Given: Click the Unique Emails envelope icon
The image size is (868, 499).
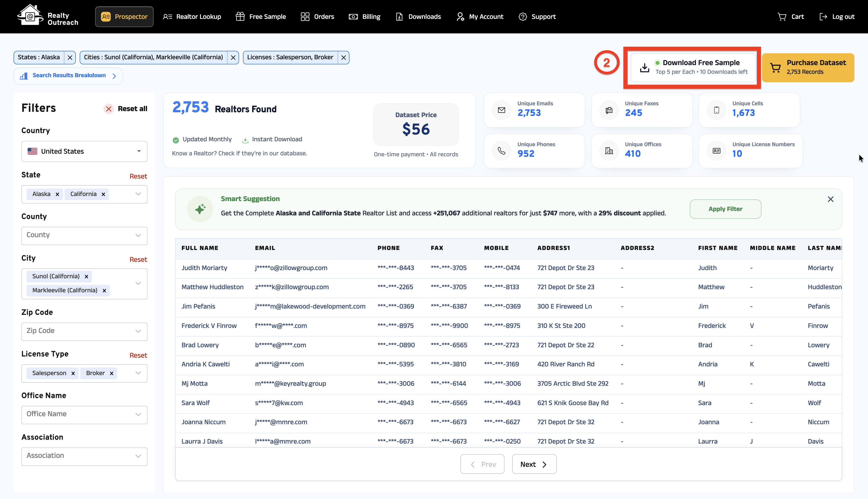Looking at the screenshot, I should click(x=501, y=110).
